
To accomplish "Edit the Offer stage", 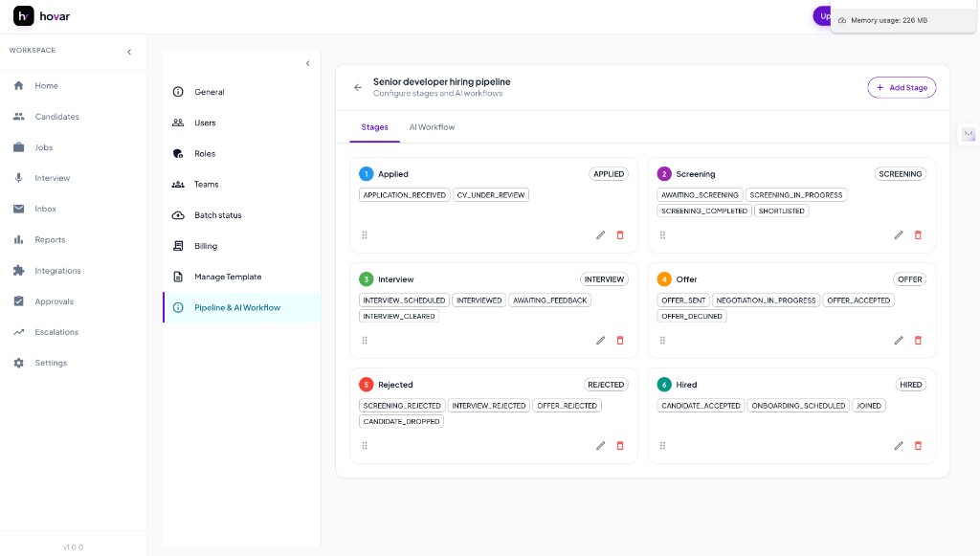I will 899,341.
